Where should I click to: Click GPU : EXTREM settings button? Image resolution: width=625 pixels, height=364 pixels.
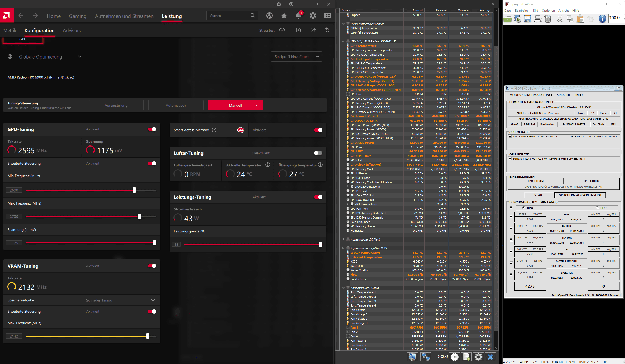point(536,181)
